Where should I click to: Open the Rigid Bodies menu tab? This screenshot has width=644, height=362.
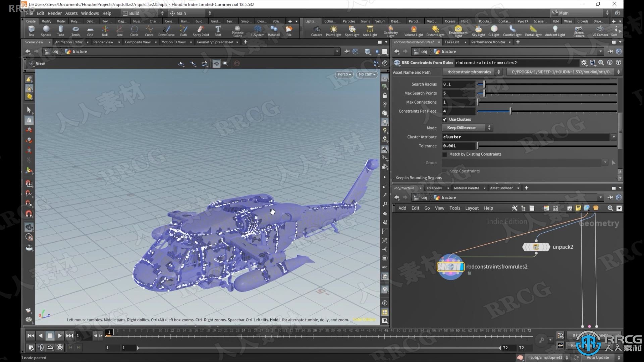(x=394, y=21)
